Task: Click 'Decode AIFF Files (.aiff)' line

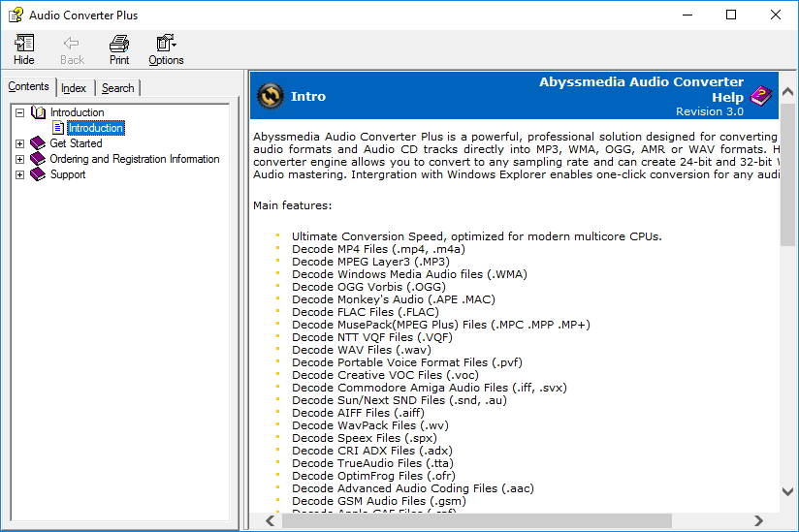Action: click(358, 413)
